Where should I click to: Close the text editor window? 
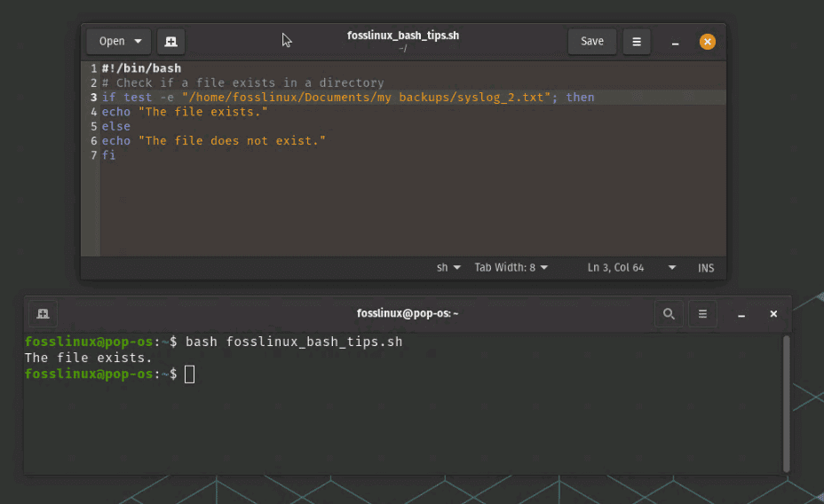tap(707, 42)
